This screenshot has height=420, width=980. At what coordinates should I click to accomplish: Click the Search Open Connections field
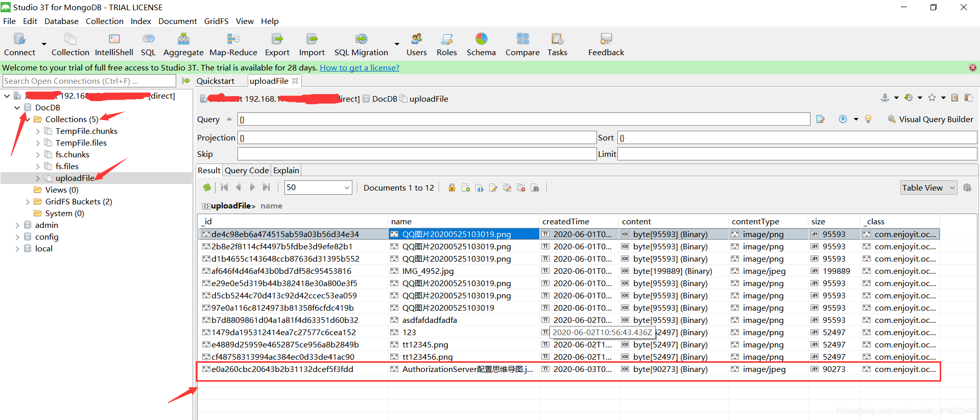[x=89, y=81]
